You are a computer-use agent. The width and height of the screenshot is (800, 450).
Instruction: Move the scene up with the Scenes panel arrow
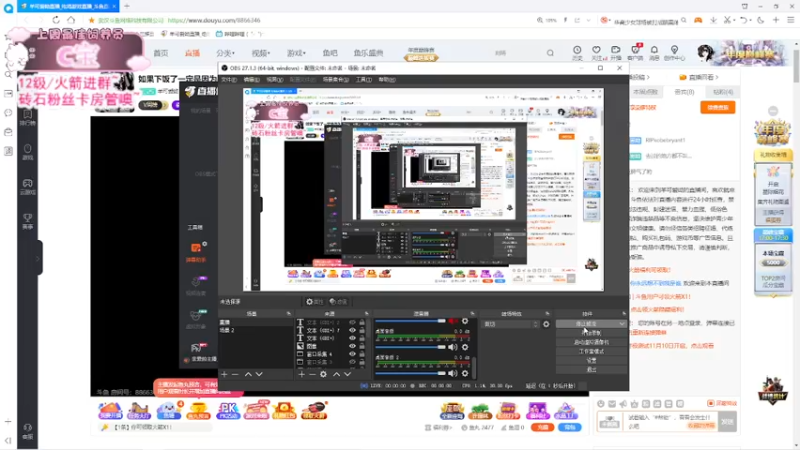(248, 374)
